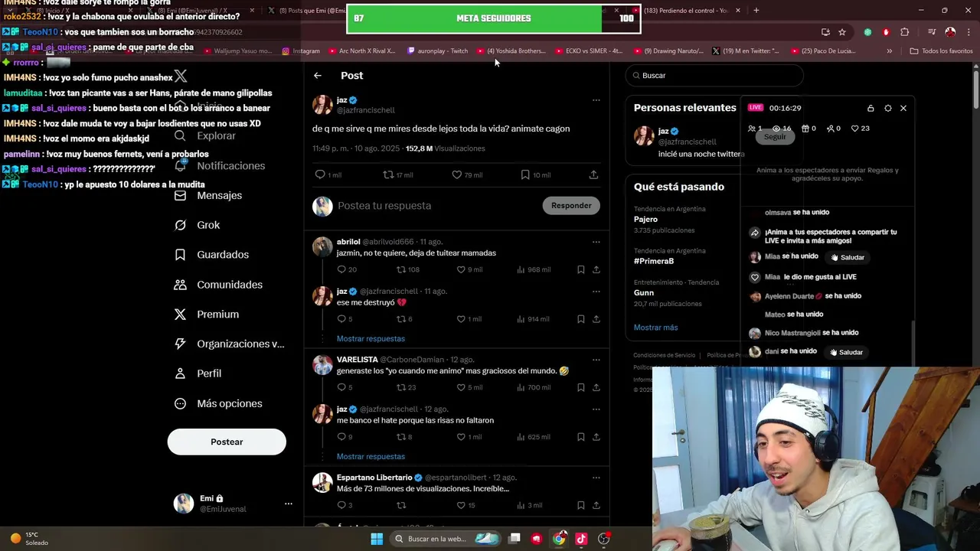Share jaz's 'me banco el hate' reply
This screenshot has width=980, height=551.
596,437
